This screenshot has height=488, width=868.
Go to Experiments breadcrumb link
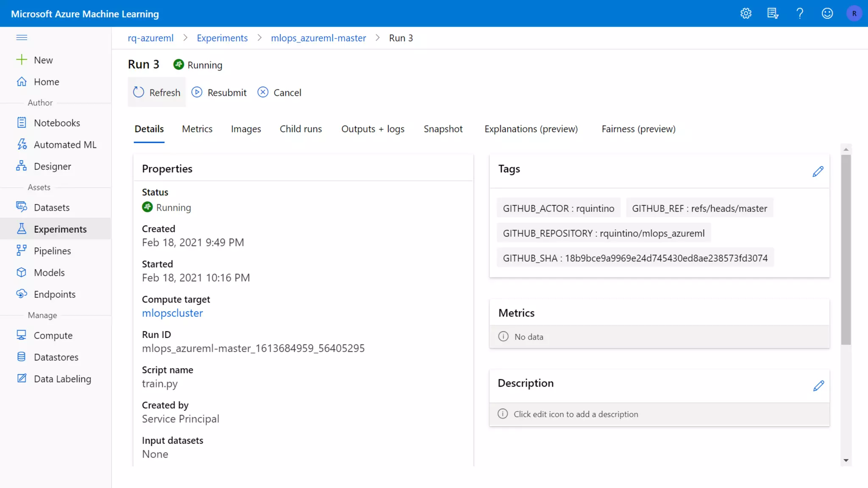[x=222, y=38]
